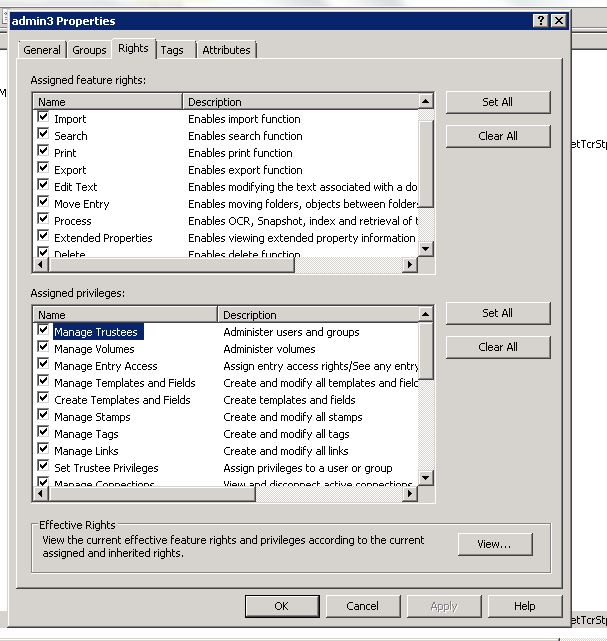Sort feature rights by Name column header
607x641 pixels.
coord(108,101)
